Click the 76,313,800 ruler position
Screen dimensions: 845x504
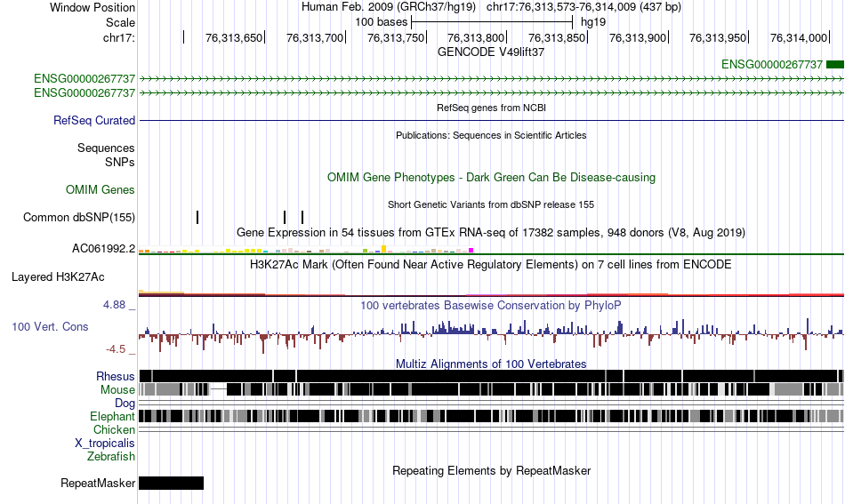476,37
